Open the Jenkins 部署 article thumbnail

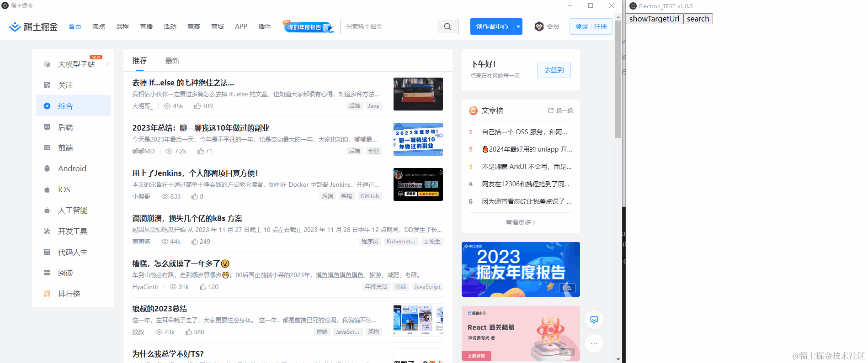tap(418, 184)
